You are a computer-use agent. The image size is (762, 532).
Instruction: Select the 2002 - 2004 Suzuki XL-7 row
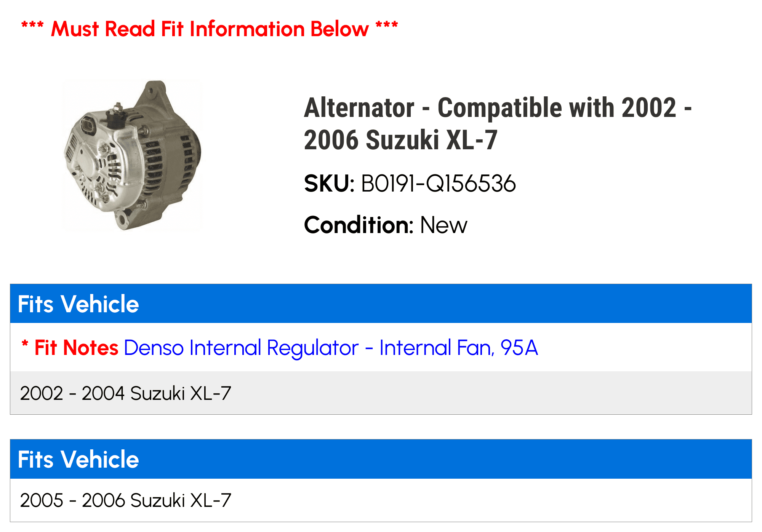tap(126, 393)
